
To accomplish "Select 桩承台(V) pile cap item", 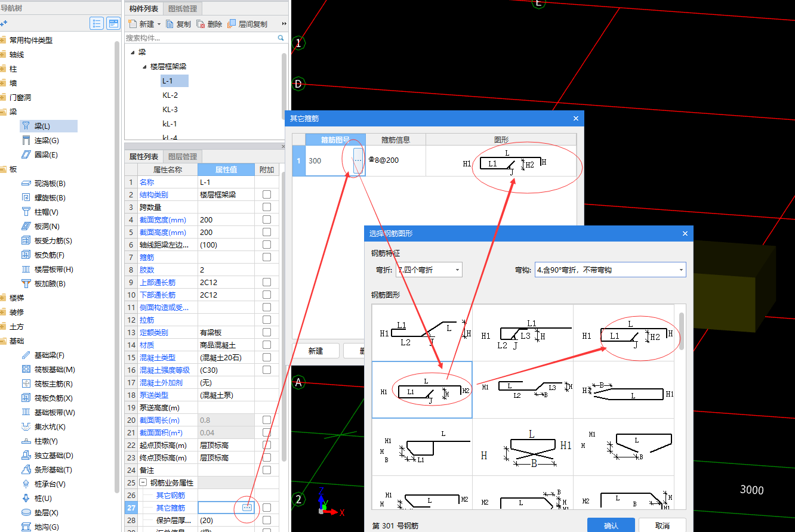I will tap(50, 484).
